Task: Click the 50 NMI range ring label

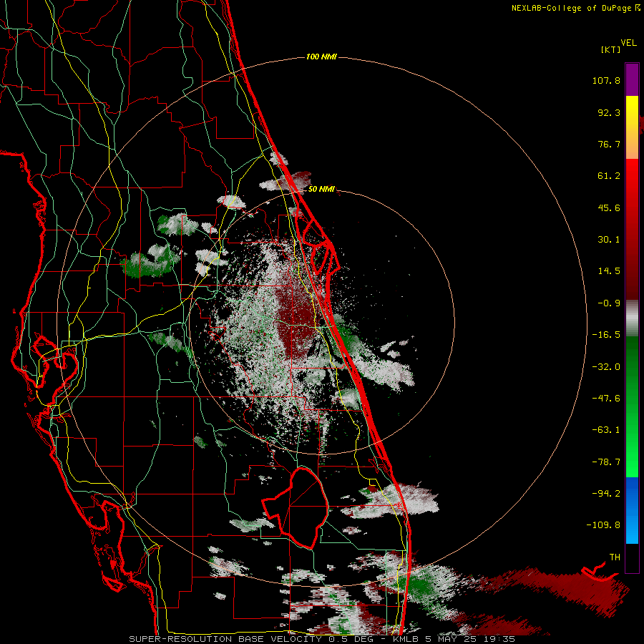Action: (x=321, y=189)
